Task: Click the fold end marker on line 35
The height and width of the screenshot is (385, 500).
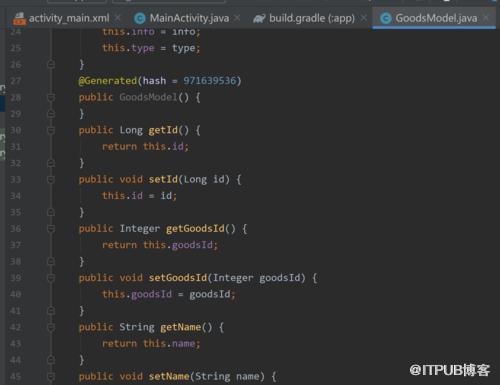Action: (51, 212)
